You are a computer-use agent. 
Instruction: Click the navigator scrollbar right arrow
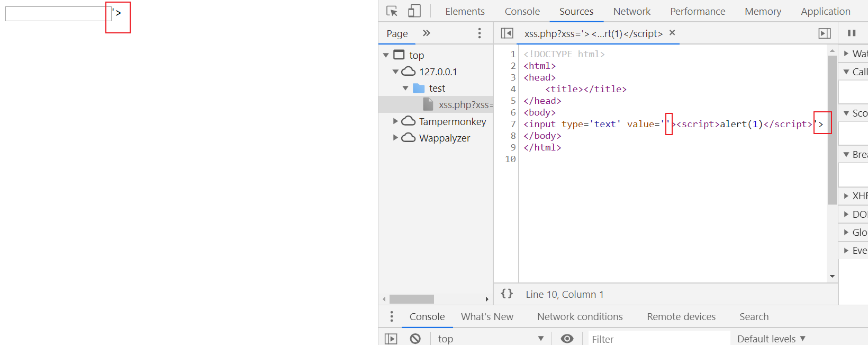pos(487,299)
